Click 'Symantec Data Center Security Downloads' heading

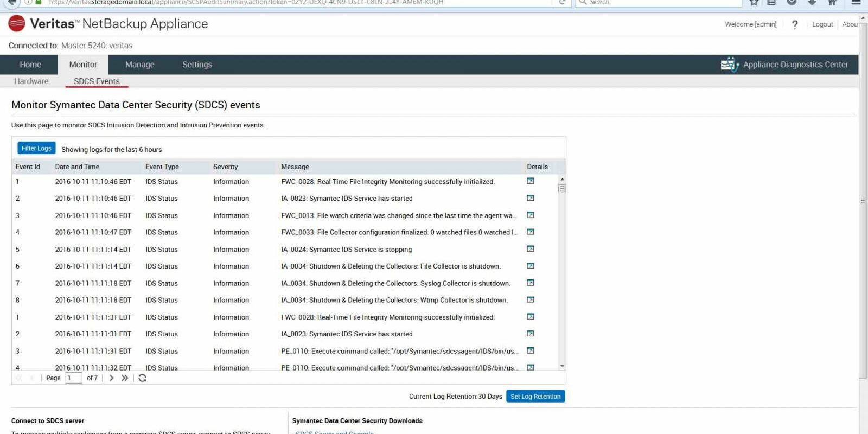pyautogui.click(x=358, y=421)
